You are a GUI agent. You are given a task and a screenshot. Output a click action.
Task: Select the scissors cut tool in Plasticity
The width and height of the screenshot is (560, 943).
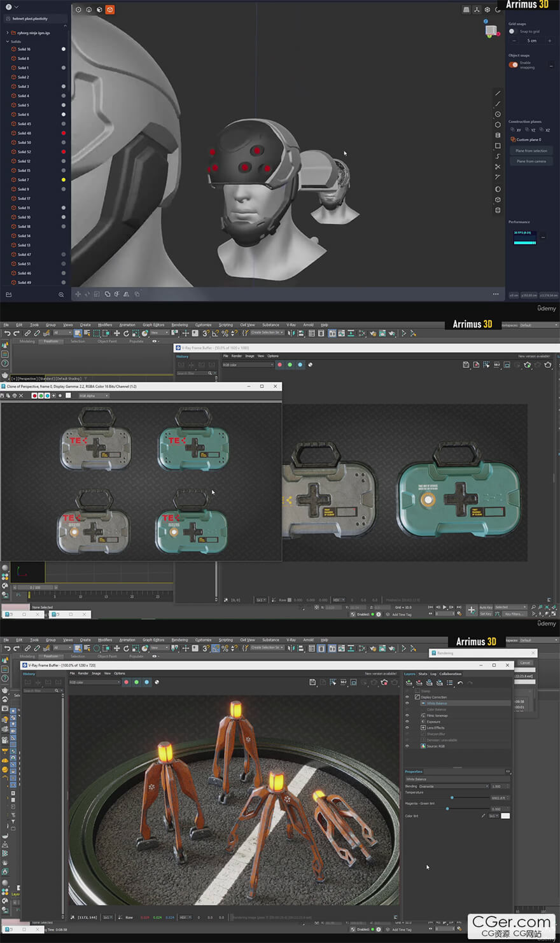click(x=498, y=167)
